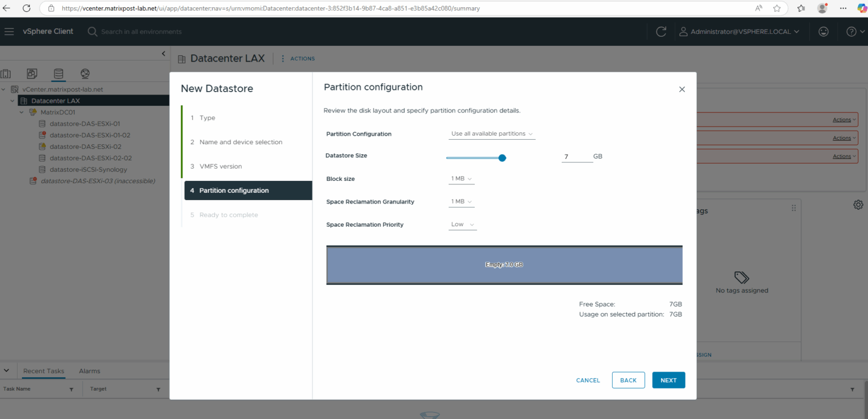
Task: Open the feedback smiley icon
Action: coord(823,31)
